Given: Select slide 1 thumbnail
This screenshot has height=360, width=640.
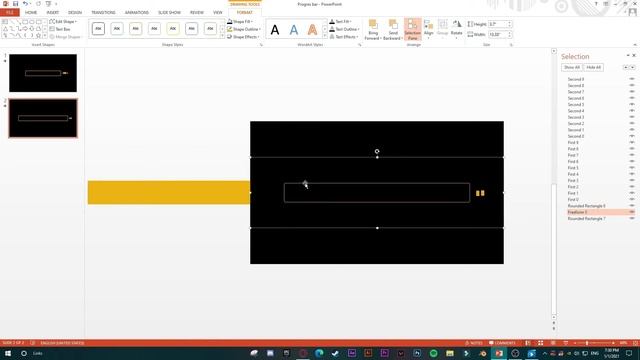Looking at the screenshot, I should coord(43,73).
